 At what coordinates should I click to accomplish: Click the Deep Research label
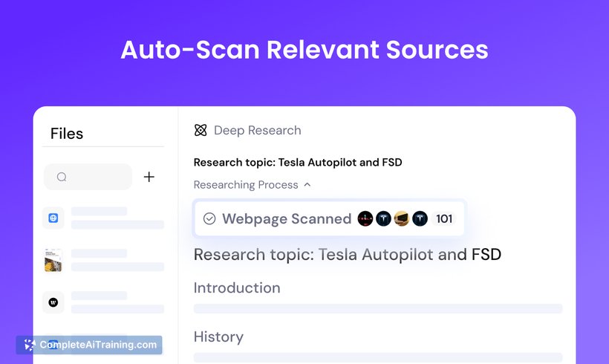pos(258,130)
